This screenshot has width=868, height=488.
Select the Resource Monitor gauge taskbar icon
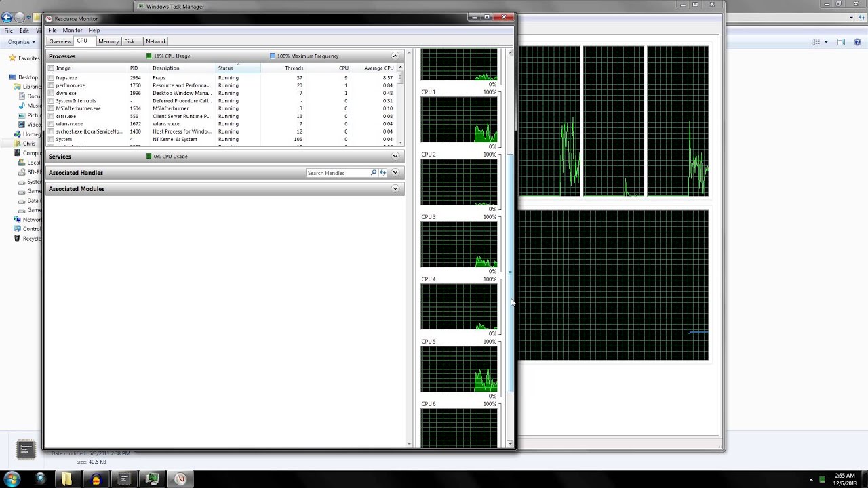coord(180,479)
